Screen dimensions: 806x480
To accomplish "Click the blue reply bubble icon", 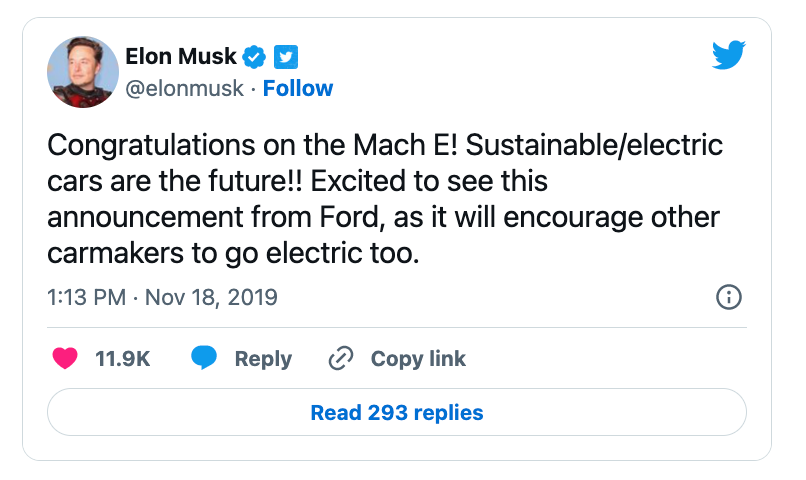I will point(205,359).
